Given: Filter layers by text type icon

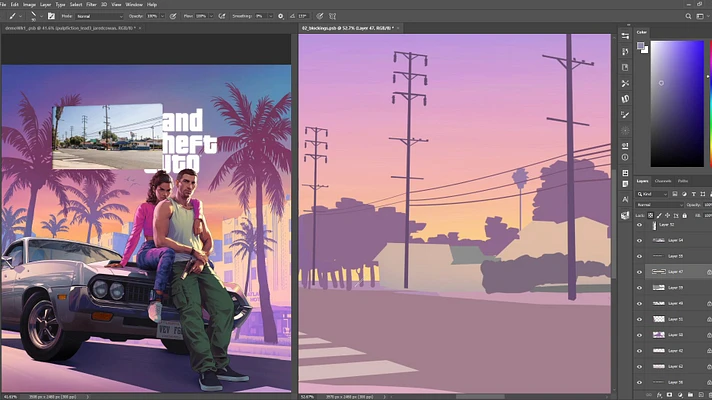Looking at the screenshot, I should tap(693, 194).
